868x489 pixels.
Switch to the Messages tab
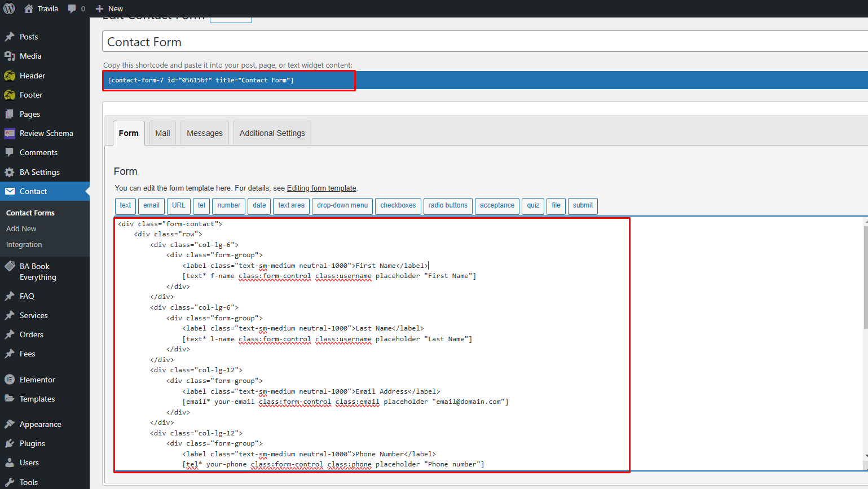tap(204, 133)
